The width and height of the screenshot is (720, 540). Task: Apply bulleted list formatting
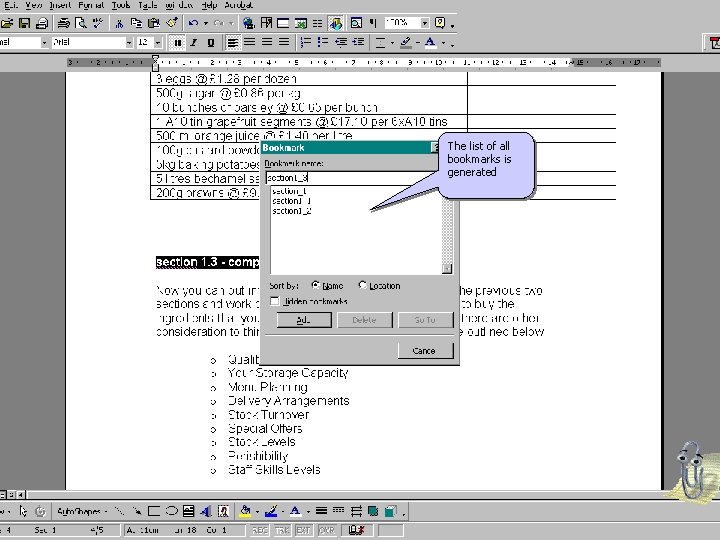(x=322, y=42)
